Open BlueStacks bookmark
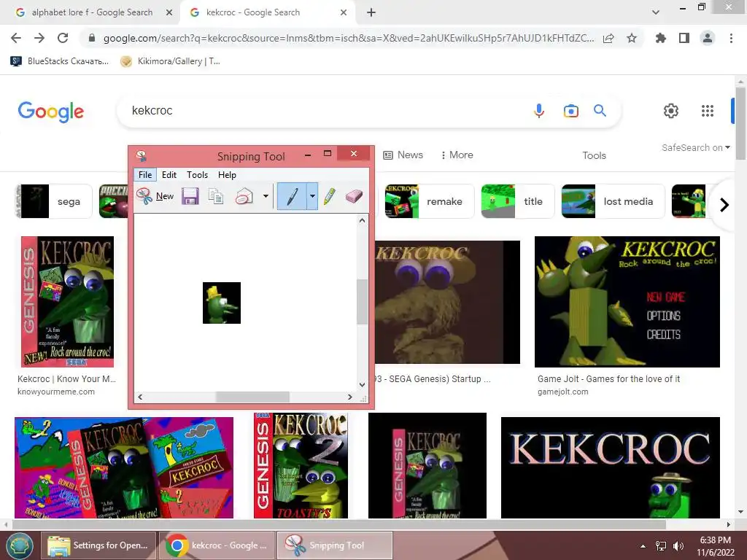This screenshot has width=747, height=560. coord(60,61)
